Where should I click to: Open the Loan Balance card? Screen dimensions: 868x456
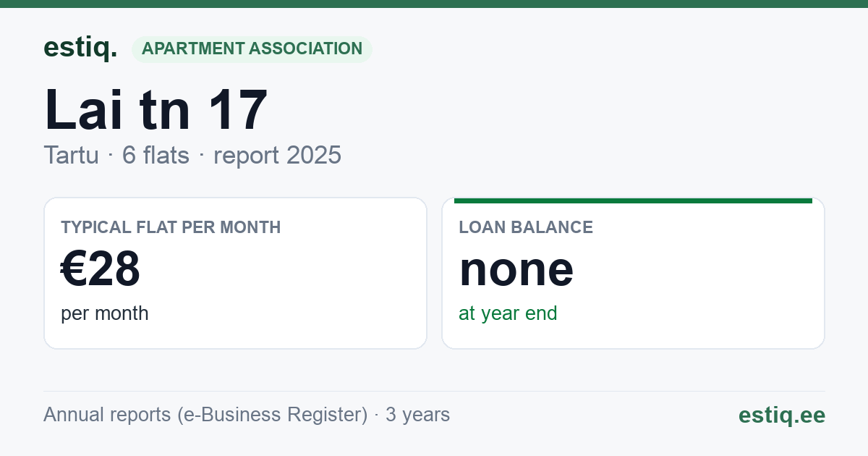633,273
